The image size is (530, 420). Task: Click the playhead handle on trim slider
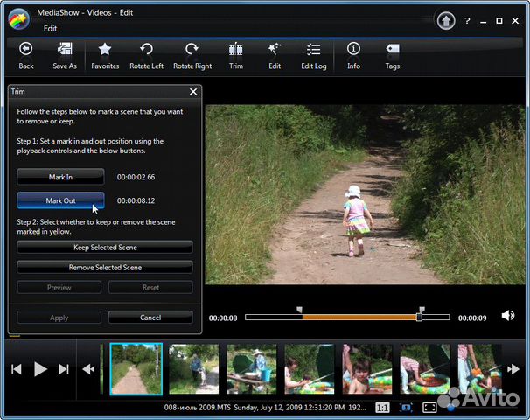(419, 318)
